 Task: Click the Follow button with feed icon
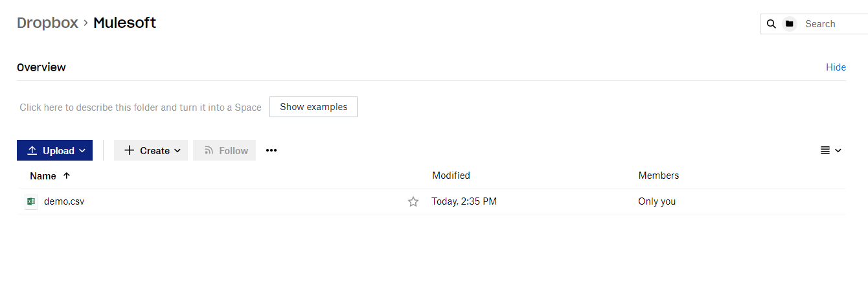pyautogui.click(x=225, y=150)
